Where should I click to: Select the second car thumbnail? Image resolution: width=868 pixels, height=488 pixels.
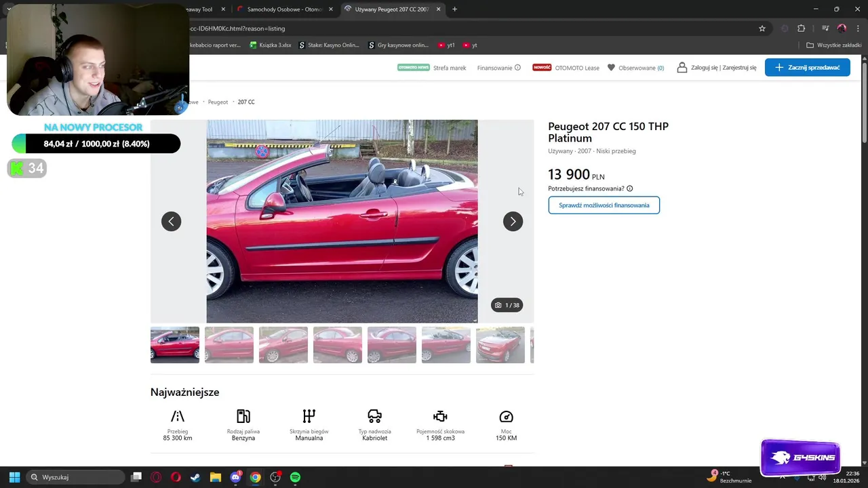[x=229, y=345]
